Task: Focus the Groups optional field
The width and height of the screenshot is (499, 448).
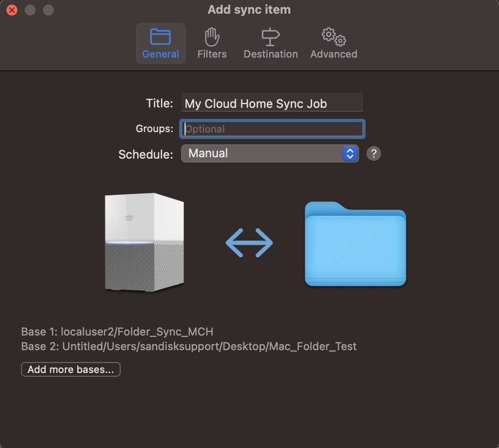Action: (x=272, y=128)
